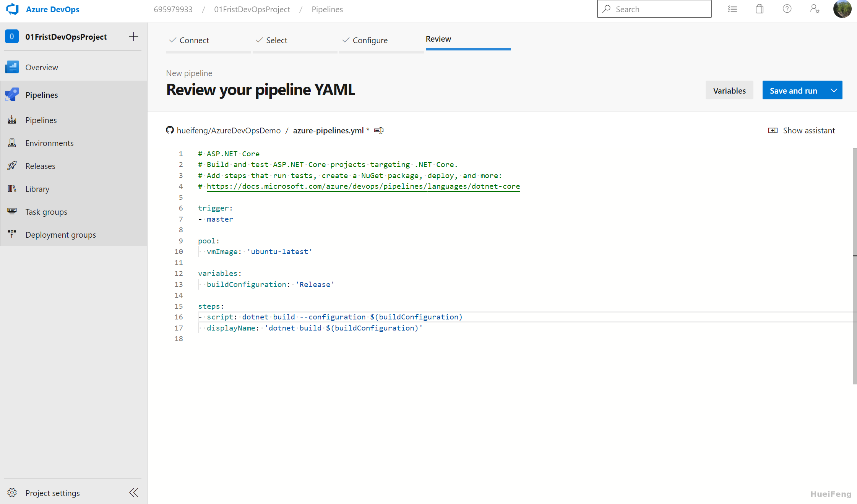Open the Pipelines sub-menu entry

(x=74, y=120)
